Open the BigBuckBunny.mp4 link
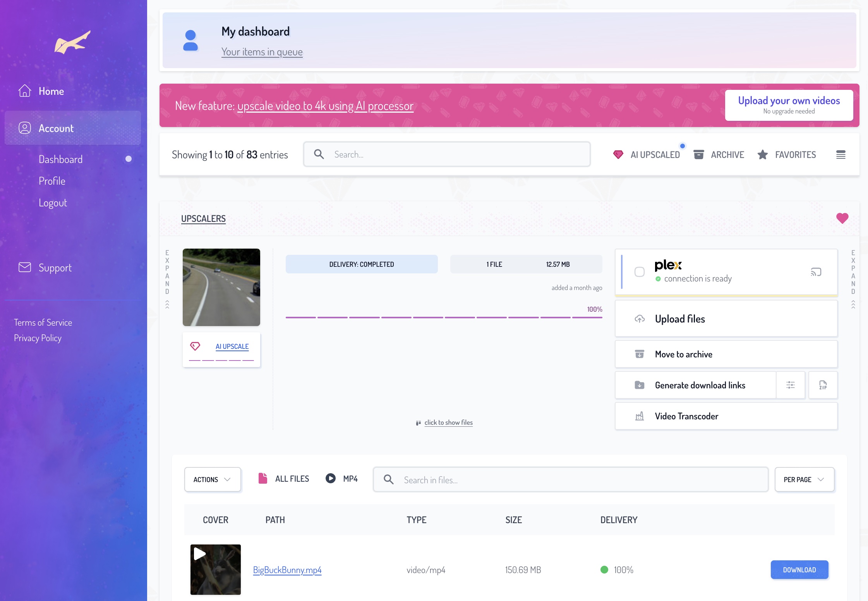 tap(287, 570)
